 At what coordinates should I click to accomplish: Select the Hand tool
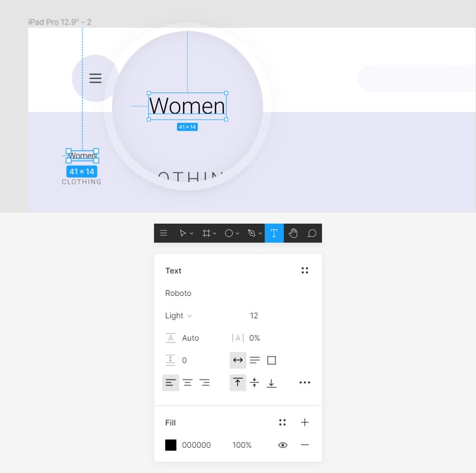pyautogui.click(x=293, y=233)
